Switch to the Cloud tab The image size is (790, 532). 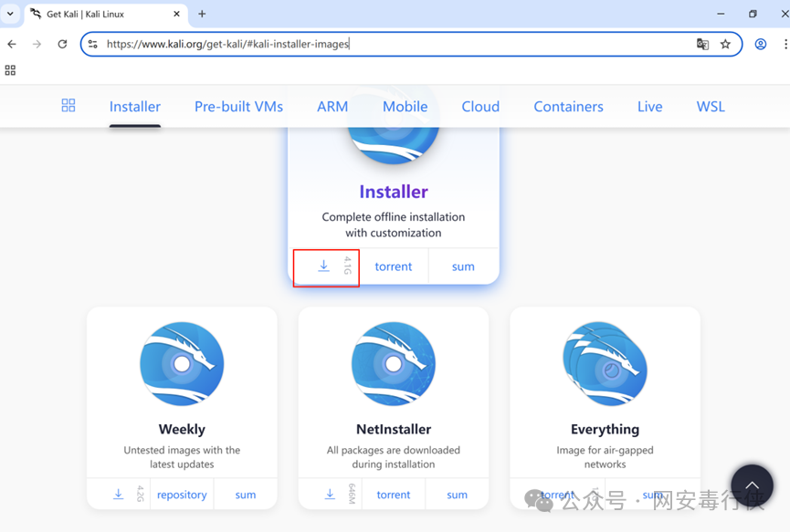pos(480,107)
